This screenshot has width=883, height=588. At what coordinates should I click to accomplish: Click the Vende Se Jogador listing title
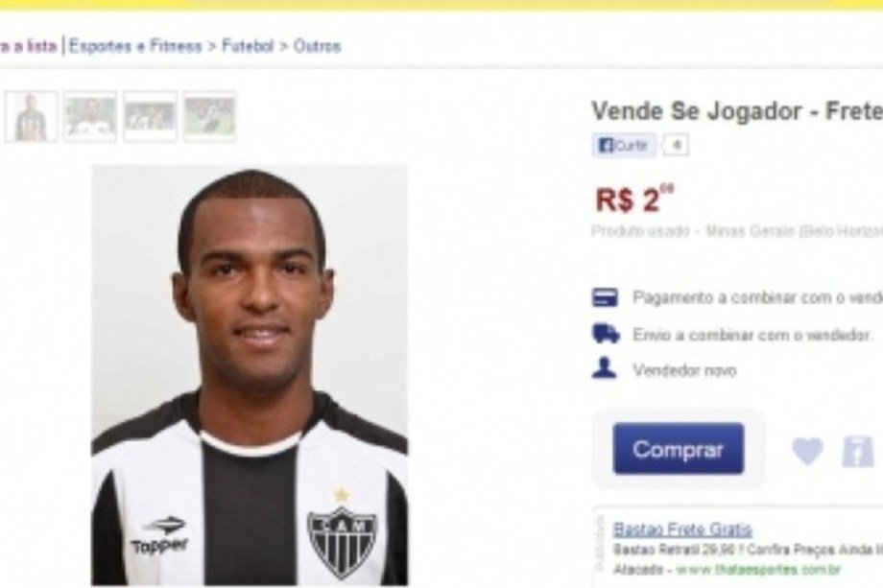(737, 111)
